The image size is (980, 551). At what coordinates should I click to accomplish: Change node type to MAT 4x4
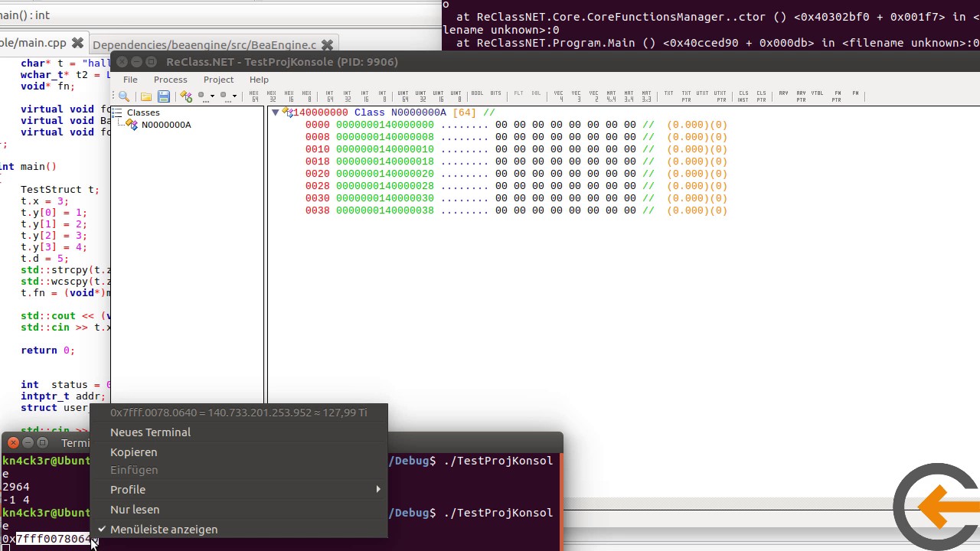[x=612, y=96]
